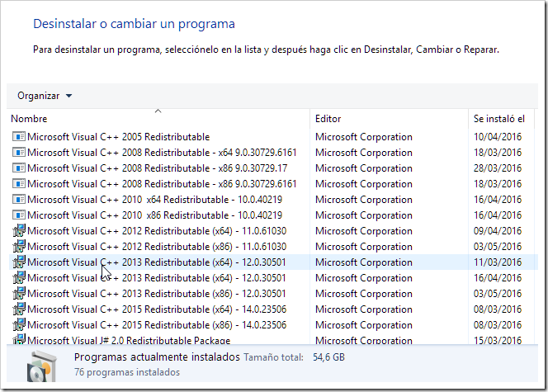The width and height of the screenshot is (548, 392).
Task: Click icon of 2012 Redistributable (x86) 11.0.61030
Action: coord(19,246)
